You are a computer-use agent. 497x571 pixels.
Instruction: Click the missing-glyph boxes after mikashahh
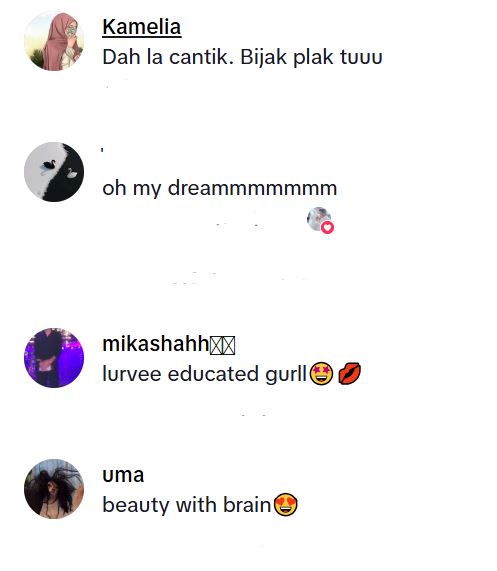222,345
